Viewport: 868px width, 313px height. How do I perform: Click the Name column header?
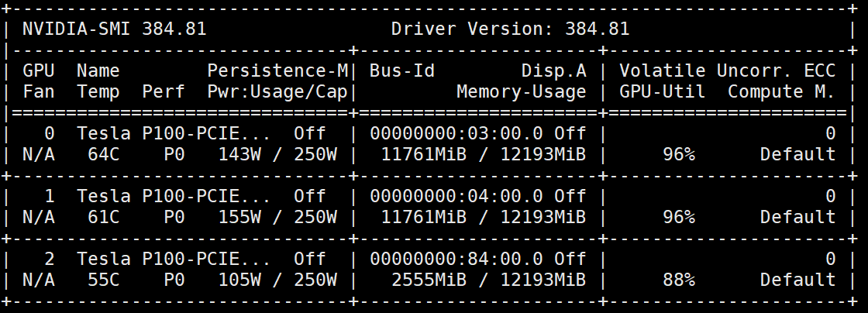(98, 71)
